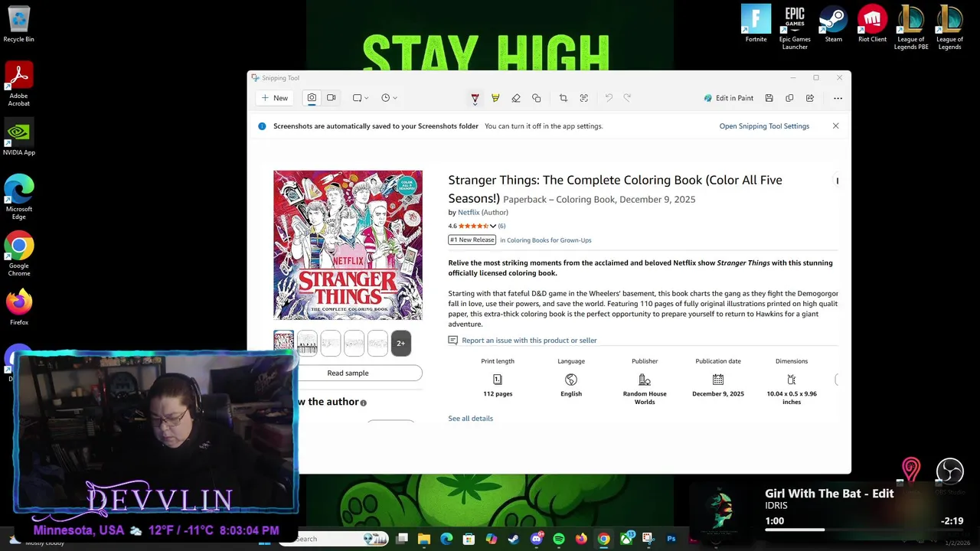
Task: Open Riot Client desktop shortcut
Action: pos(872,24)
